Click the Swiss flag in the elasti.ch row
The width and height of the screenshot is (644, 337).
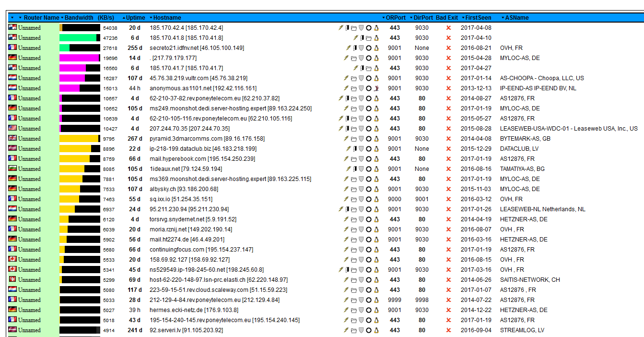[12, 280]
